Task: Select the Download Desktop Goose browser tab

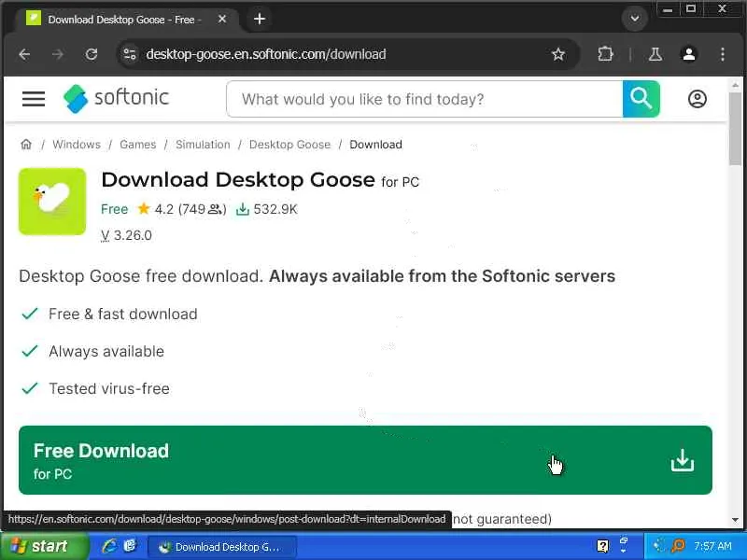Action: click(x=124, y=20)
